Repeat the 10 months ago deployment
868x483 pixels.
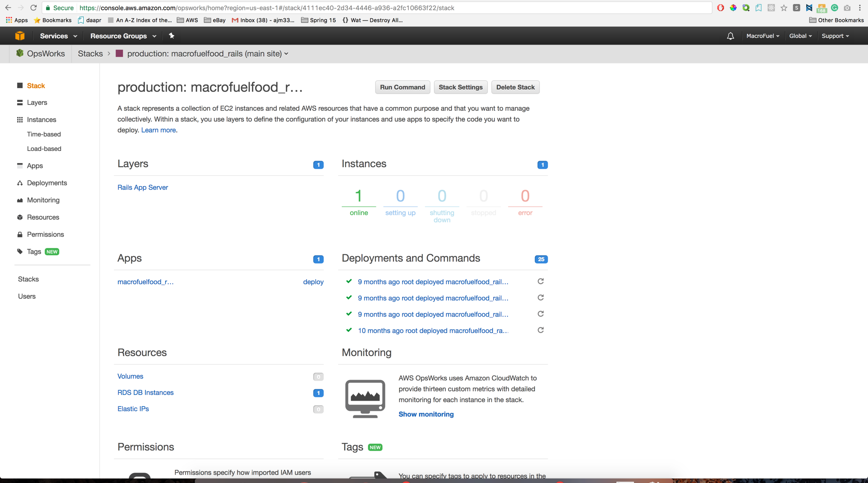541,330
